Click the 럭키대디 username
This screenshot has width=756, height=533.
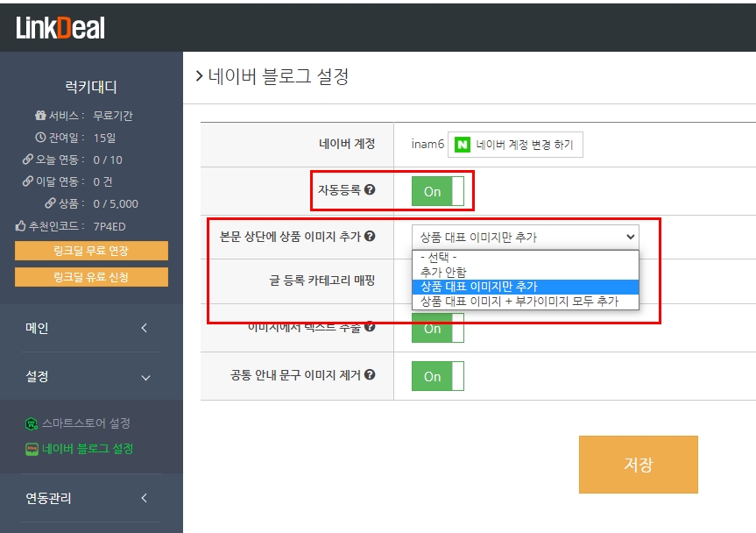(91, 87)
